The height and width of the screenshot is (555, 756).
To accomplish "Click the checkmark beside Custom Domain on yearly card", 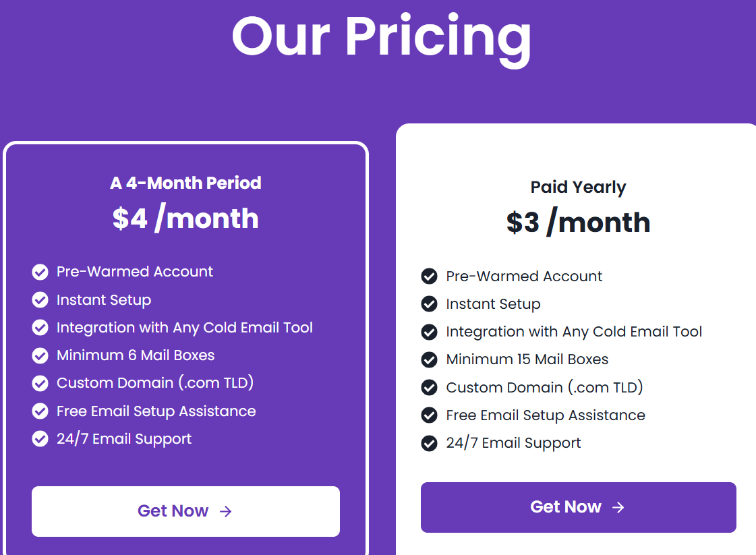I will 430,387.
